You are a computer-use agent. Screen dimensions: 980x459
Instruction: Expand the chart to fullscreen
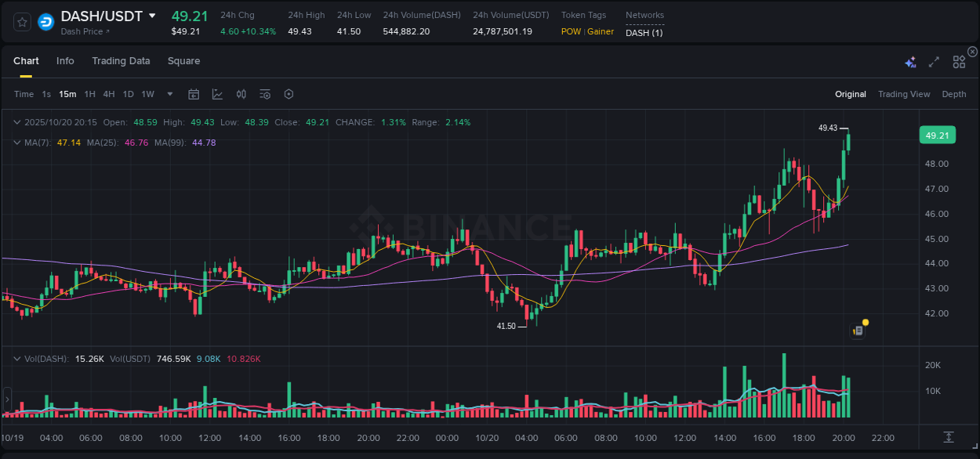tap(933, 61)
